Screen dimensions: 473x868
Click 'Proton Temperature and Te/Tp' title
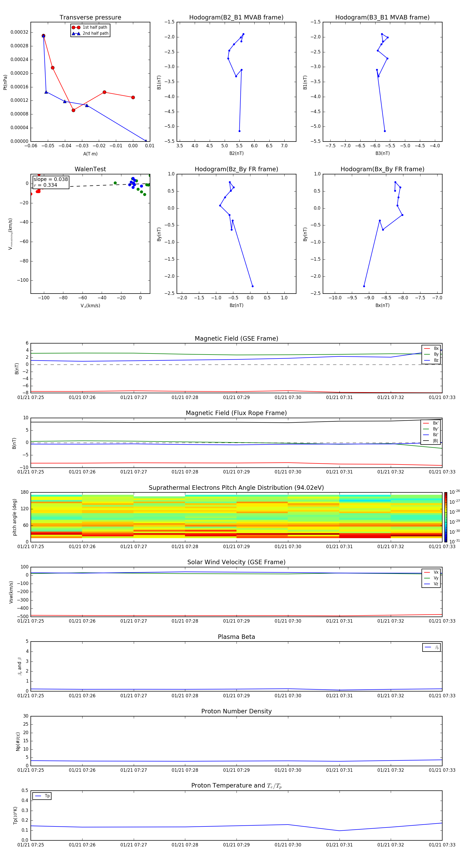tap(236, 785)
